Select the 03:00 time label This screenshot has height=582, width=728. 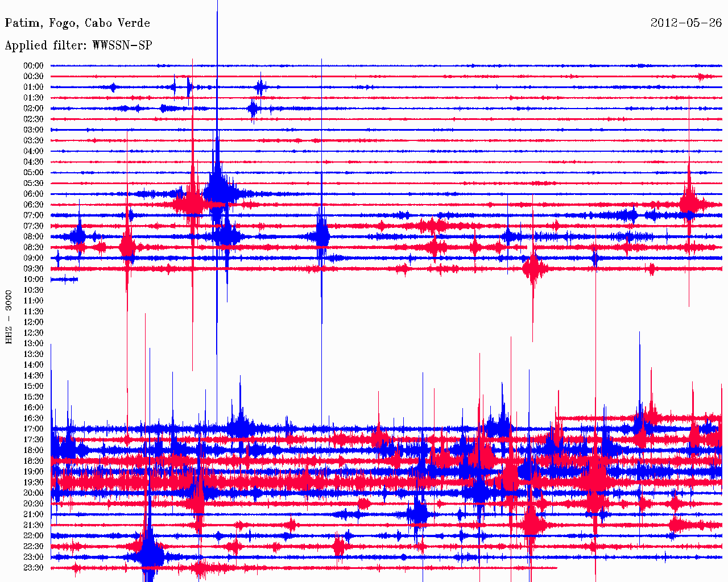34,130
